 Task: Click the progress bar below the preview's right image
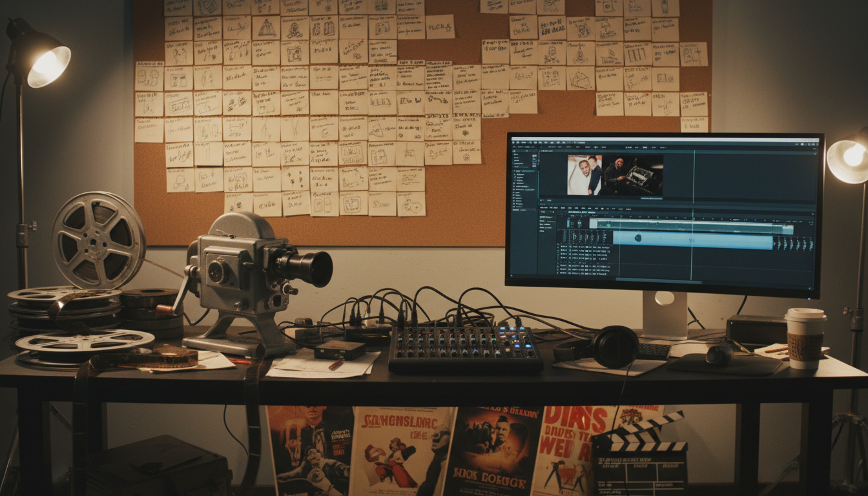[652, 198]
